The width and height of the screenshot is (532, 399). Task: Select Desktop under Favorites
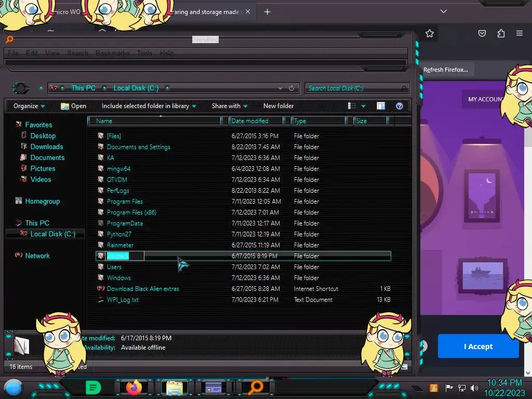[x=43, y=136]
